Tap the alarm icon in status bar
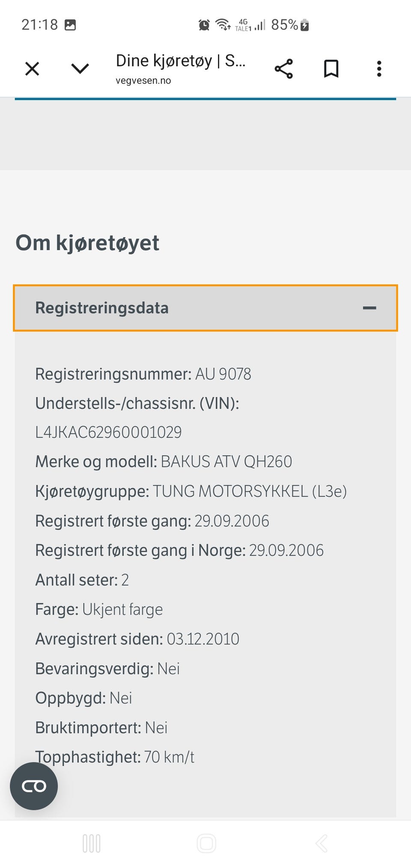The image size is (411, 868). (x=204, y=25)
